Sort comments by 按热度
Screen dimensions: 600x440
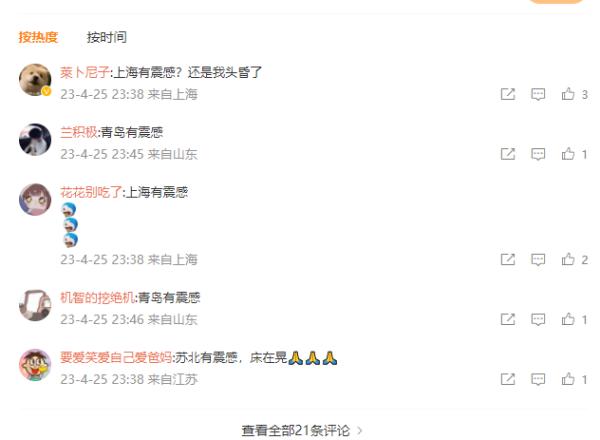click(38, 37)
